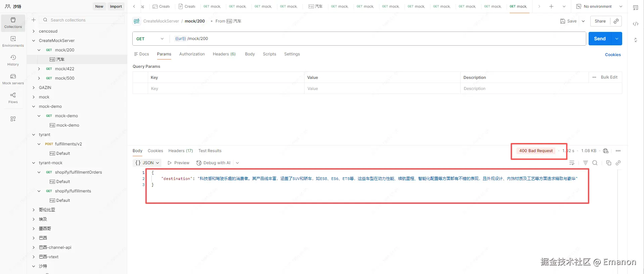Switch to the Docs tab
This screenshot has height=274, width=644.
[x=141, y=54]
